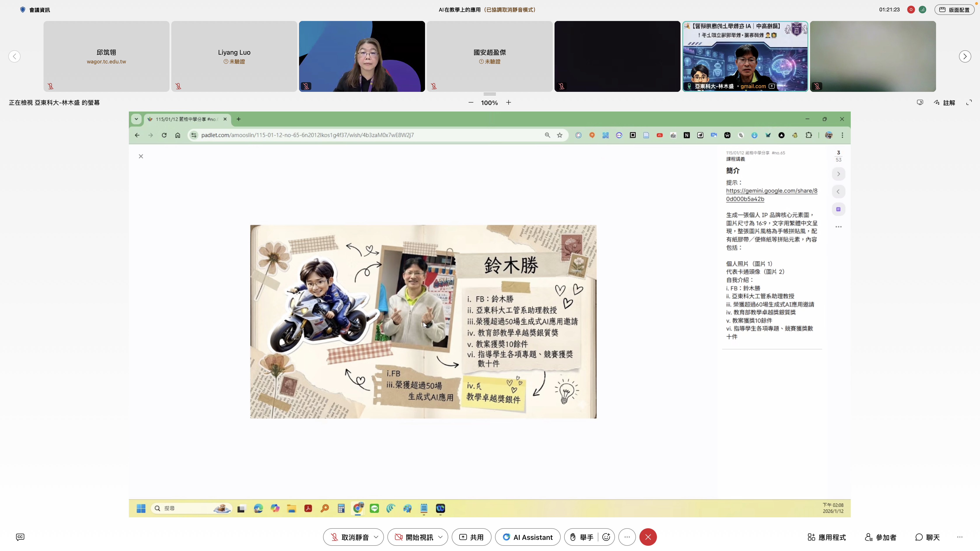Image resolution: width=980 pixels, height=551 pixels.
Task: Open the emoji reactions icon
Action: pyautogui.click(x=606, y=537)
